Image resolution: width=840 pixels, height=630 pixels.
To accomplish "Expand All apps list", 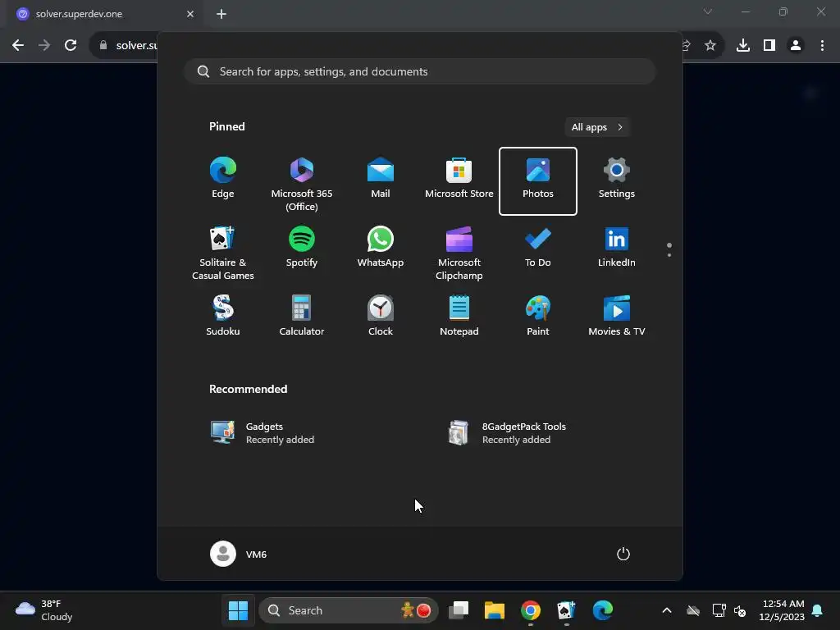I will [597, 127].
